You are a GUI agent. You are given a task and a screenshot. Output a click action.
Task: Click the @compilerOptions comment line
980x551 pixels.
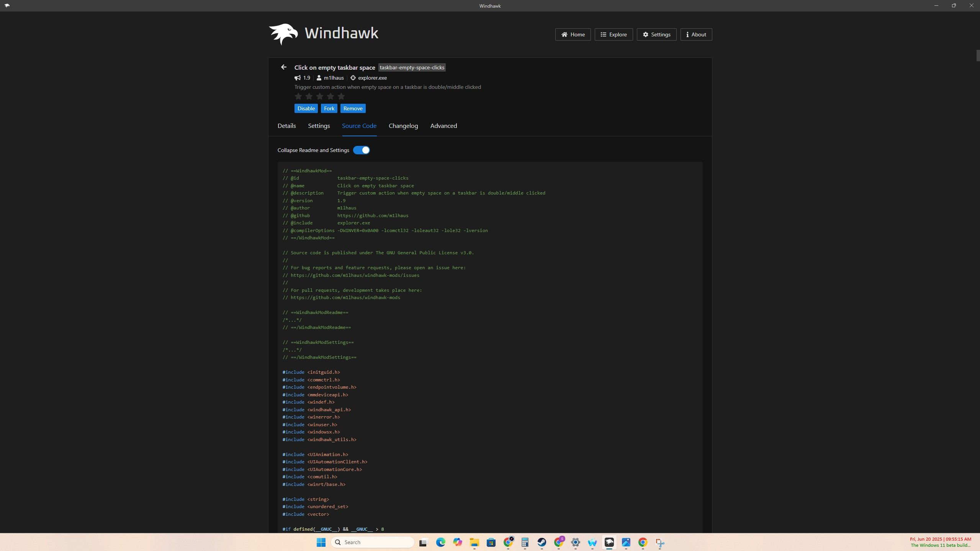click(x=385, y=231)
